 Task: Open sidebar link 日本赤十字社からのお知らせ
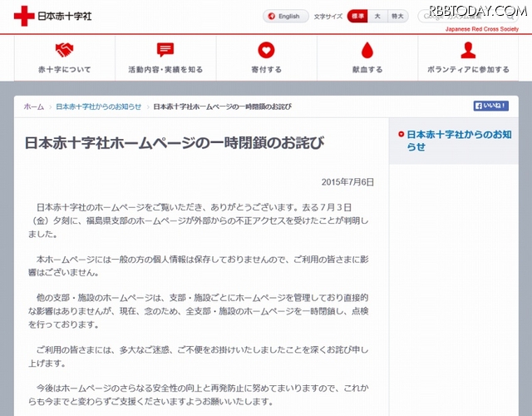tap(459, 141)
